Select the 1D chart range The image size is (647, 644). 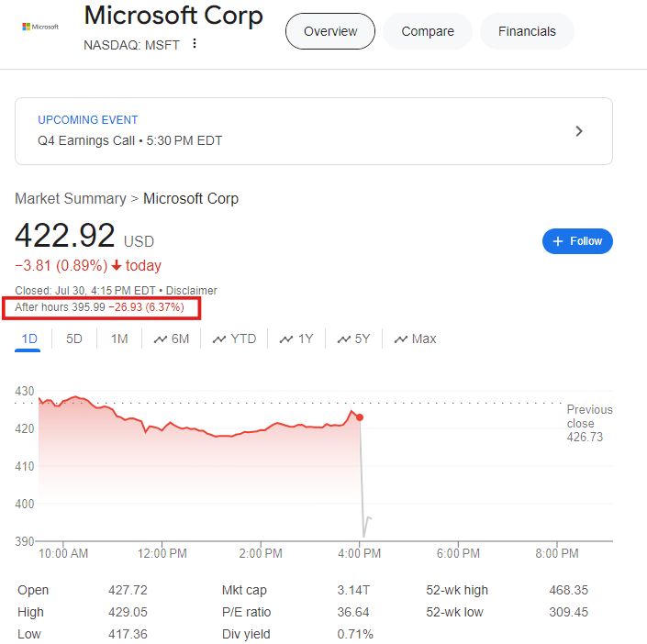click(x=29, y=339)
